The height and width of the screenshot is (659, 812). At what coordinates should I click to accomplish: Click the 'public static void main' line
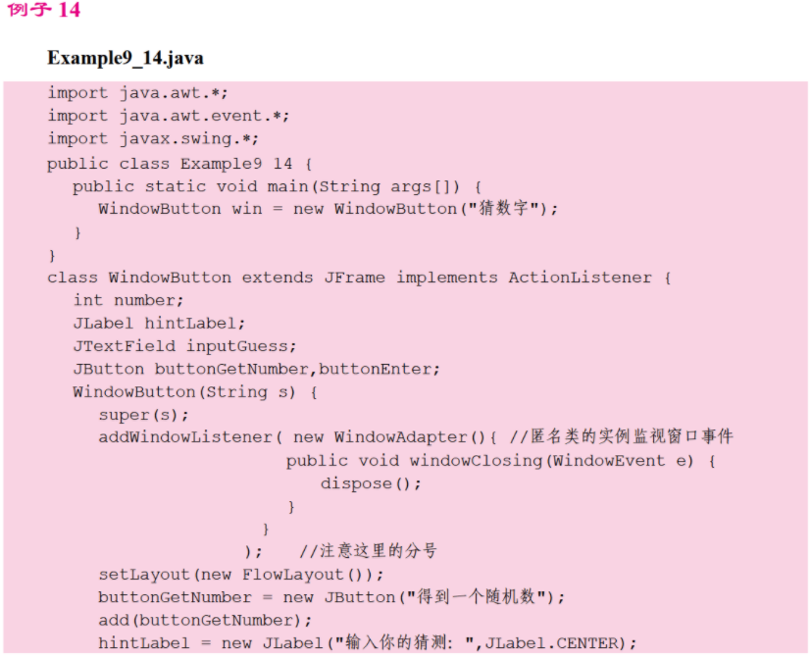pyautogui.click(x=277, y=185)
